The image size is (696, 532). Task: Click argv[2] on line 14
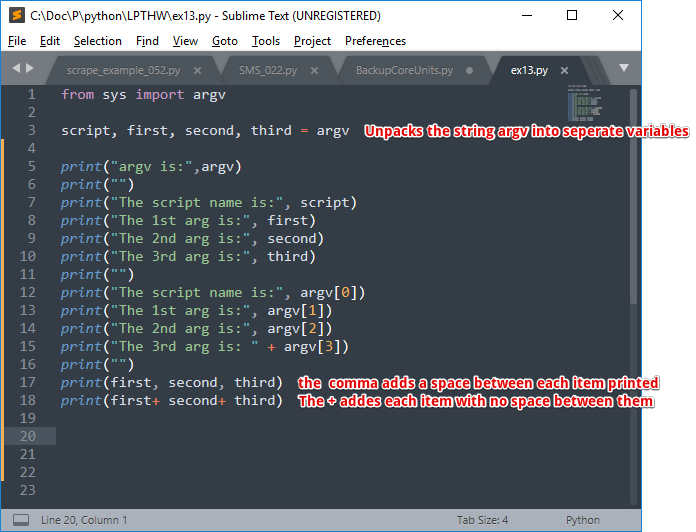tap(296, 329)
